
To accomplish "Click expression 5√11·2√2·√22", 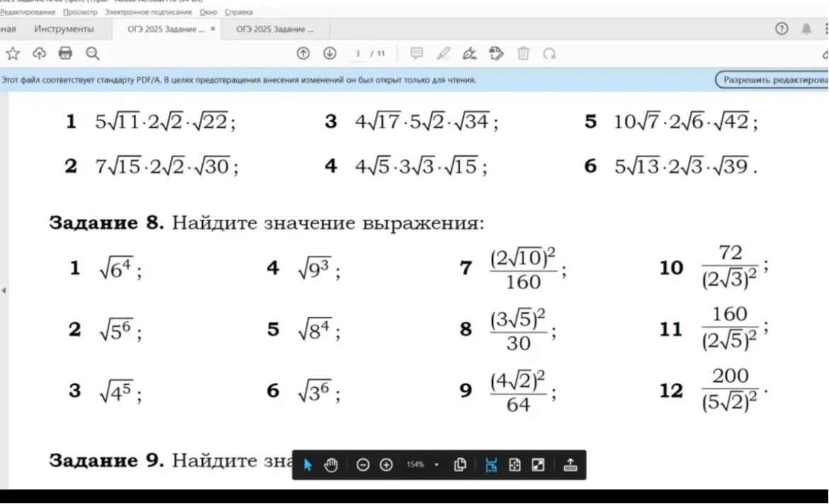I will pos(165,121).
